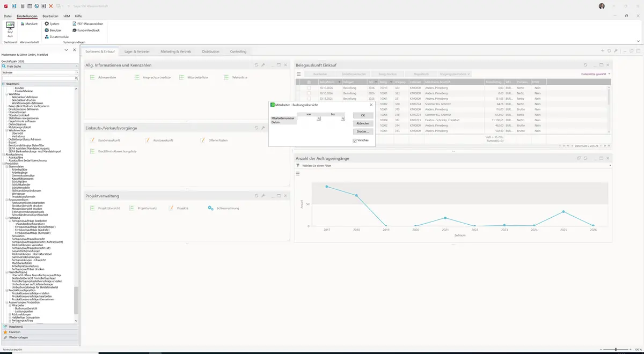Collapse the Produktion tree node
The height and width of the screenshot is (354, 644).
3,164
